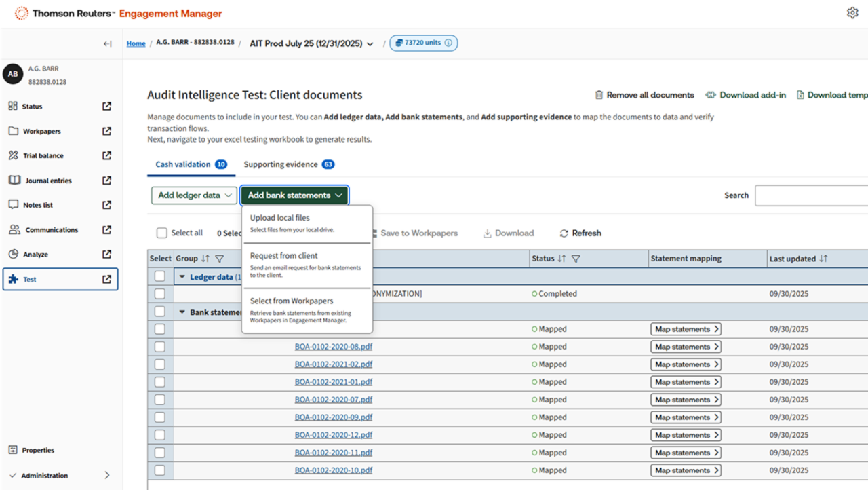
Task: Open the settings gear icon
Action: [x=852, y=13]
